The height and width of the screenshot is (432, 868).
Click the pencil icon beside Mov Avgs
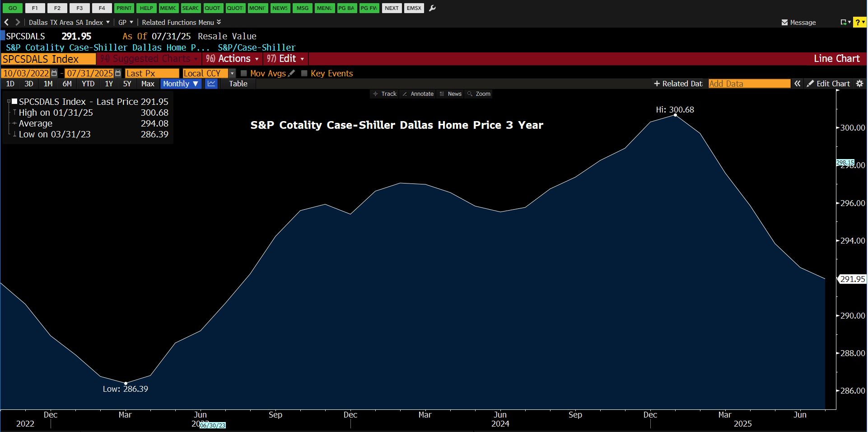click(x=292, y=73)
